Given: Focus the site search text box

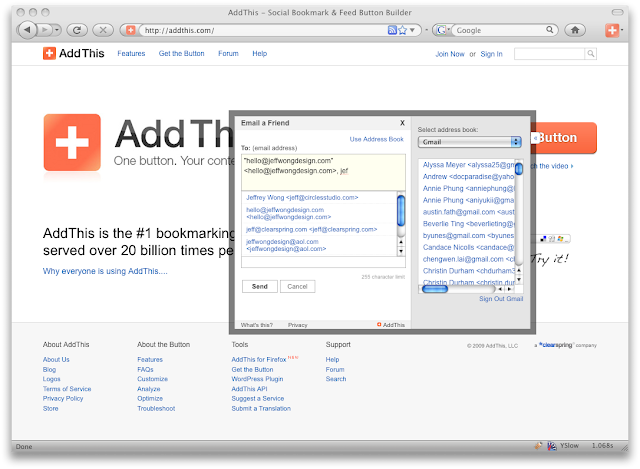Looking at the screenshot, I should 549,53.
